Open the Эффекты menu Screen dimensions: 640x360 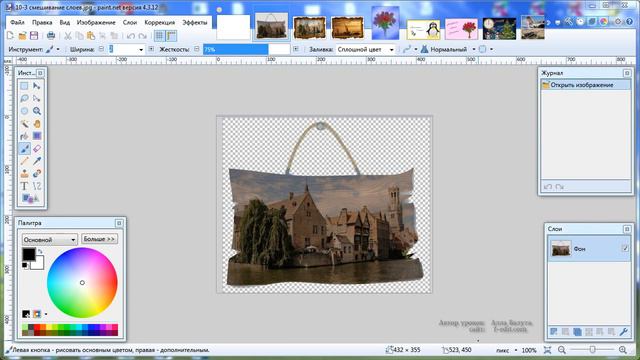pos(195,22)
